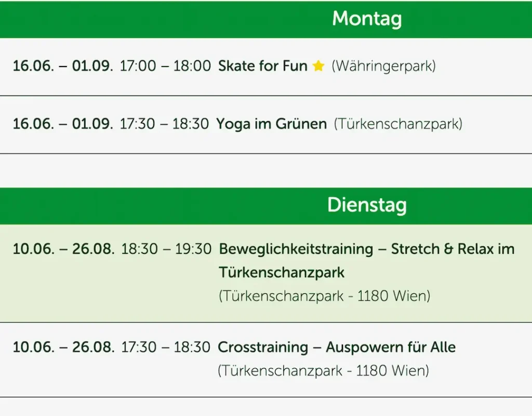Viewport: 532px width, 416px height.
Task: Click Crosstraining's Türkenschanzpark - 1180 Wien location
Action: pyautogui.click(x=323, y=370)
